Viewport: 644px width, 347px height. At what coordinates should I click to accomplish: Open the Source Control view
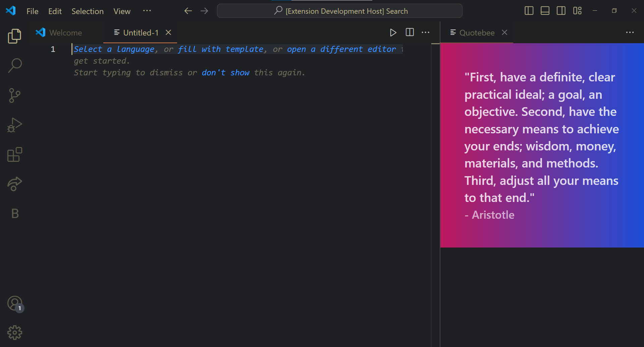click(14, 95)
